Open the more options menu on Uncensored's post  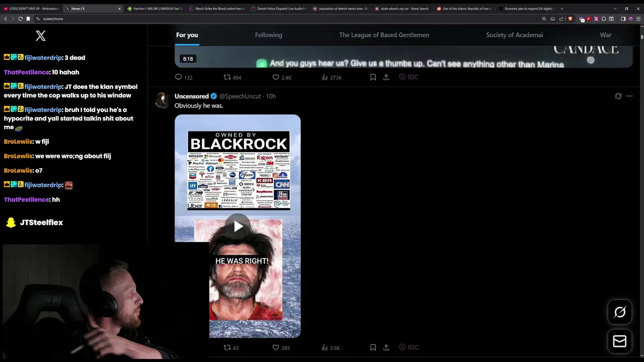click(x=629, y=96)
